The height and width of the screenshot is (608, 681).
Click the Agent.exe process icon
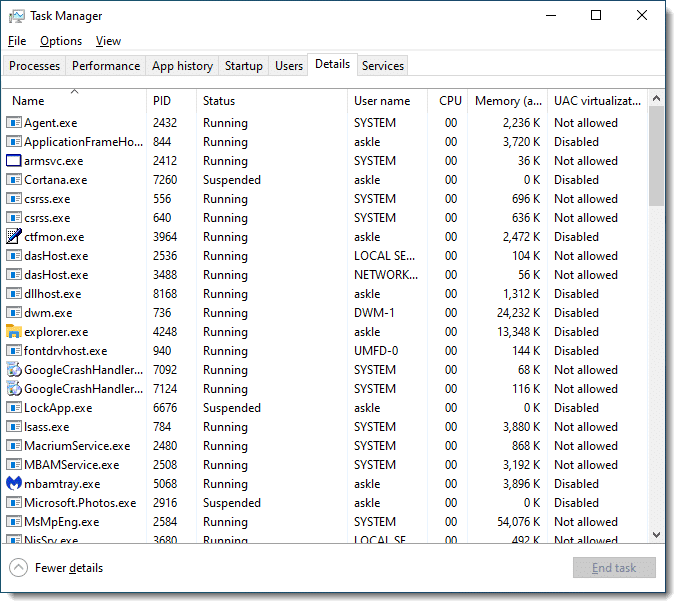tap(14, 123)
